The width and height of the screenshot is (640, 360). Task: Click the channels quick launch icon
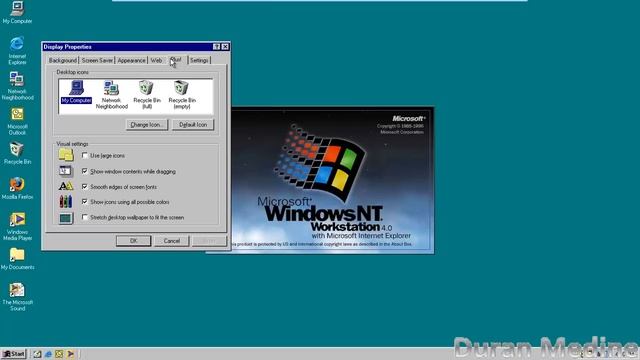tap(70, 354)
